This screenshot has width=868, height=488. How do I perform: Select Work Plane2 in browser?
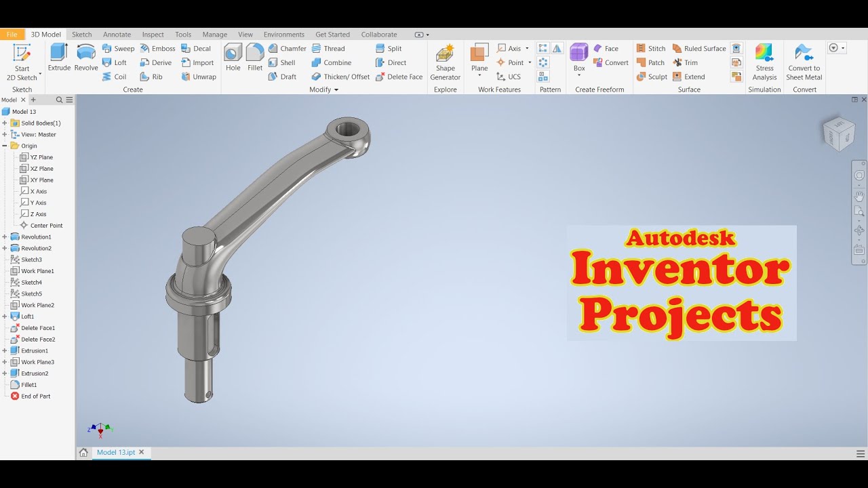[33, 305]
